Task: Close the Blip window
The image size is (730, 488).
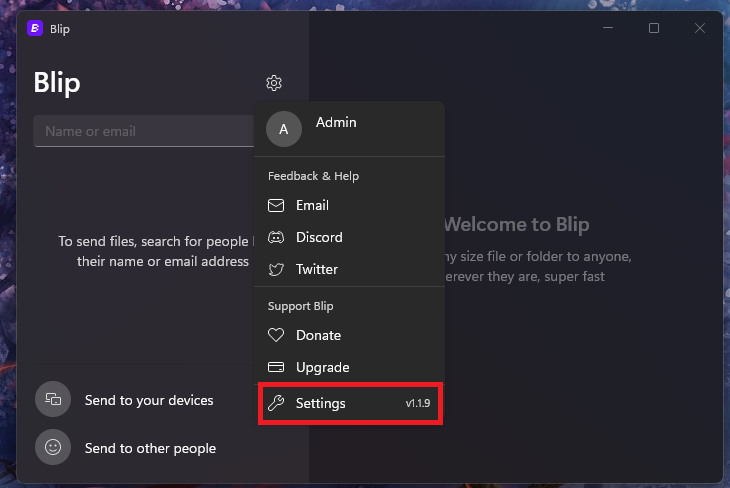Action: (700, 29)
